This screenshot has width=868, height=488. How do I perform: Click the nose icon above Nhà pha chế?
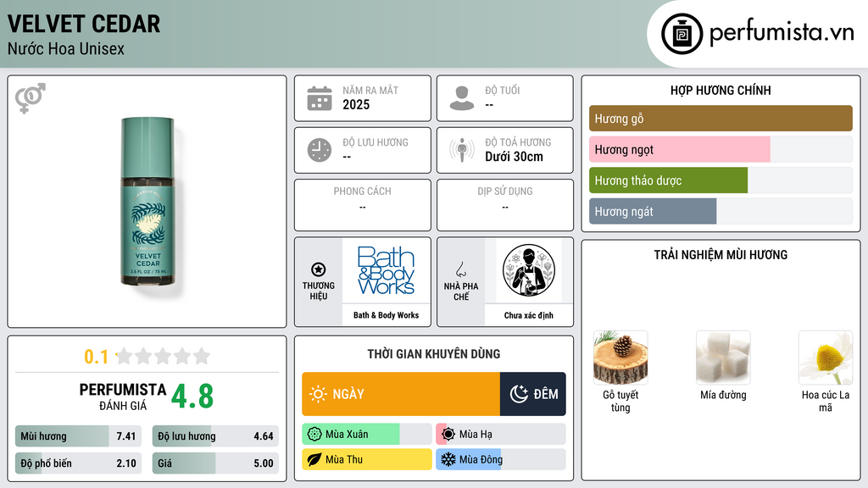[x=460, y=269]
